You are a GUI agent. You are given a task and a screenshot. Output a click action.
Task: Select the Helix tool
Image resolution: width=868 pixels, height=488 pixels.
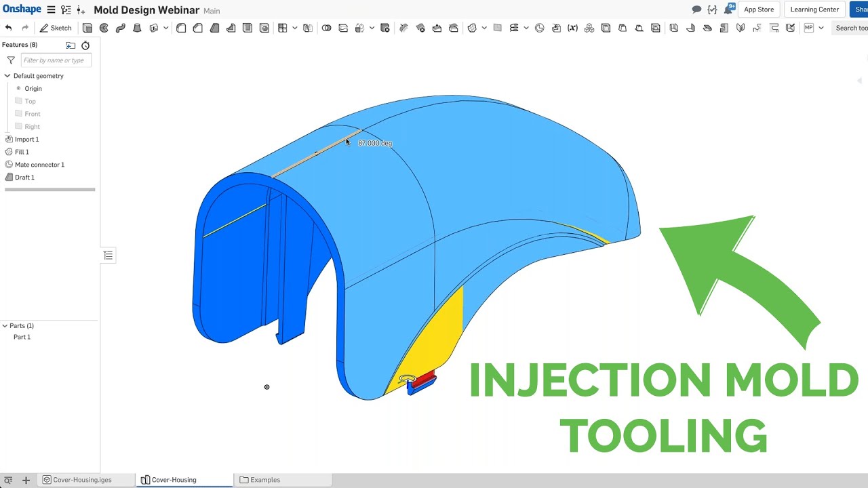pos(514,28)
